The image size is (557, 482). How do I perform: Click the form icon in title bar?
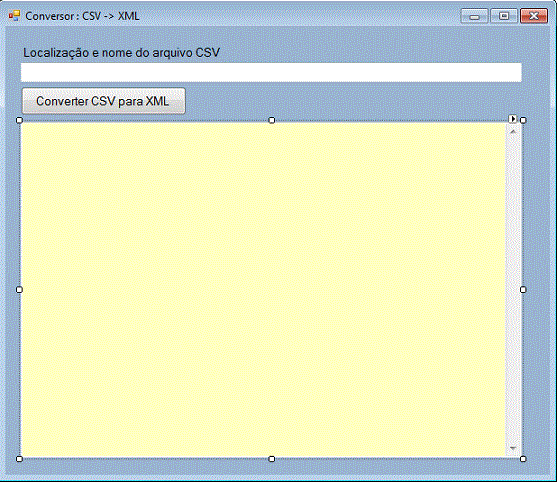pyautogui.click(x=15, y=16)
